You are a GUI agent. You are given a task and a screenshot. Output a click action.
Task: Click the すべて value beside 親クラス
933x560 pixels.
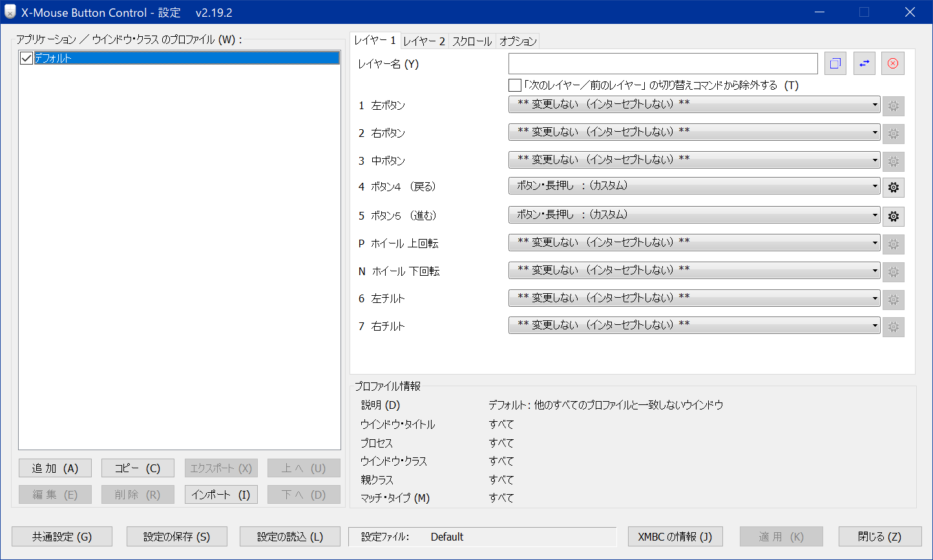point(501,480)
